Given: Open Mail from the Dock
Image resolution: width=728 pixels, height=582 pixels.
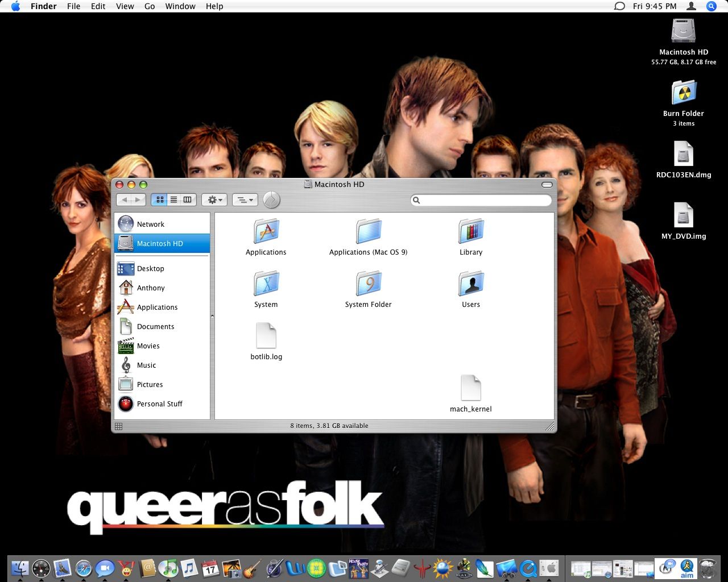Looking at the screenshot, I should [x=62, y=568].
